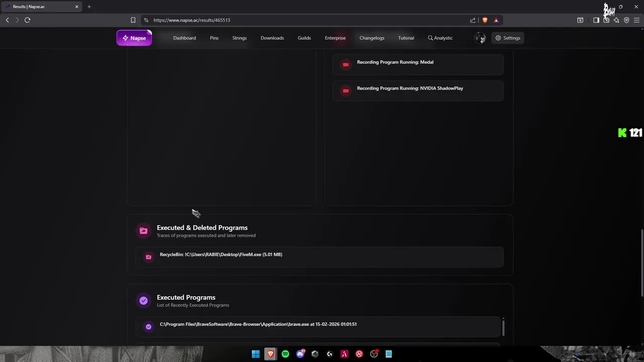
Task: Open the Brave VPN shield icon
Action: [x=626, y=20]
